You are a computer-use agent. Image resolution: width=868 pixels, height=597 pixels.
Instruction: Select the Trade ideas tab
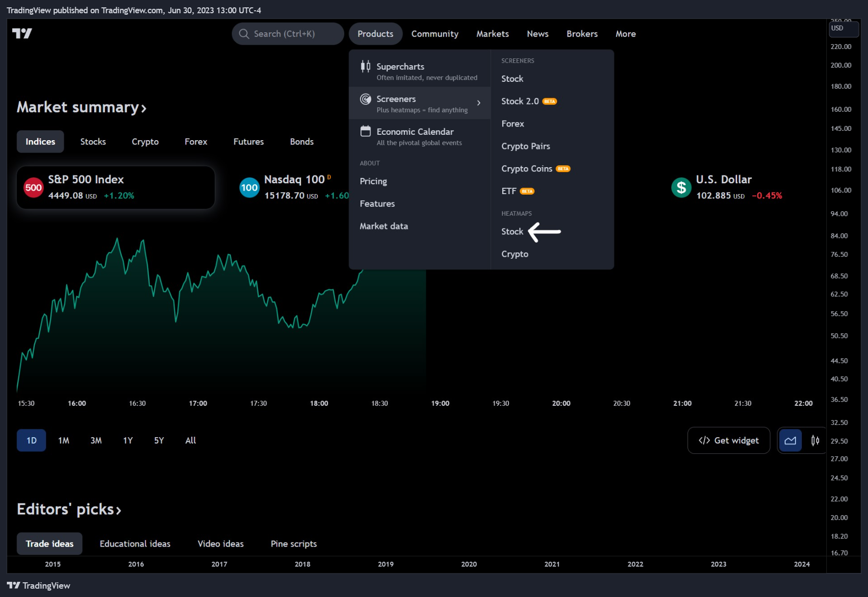[50, 544]
